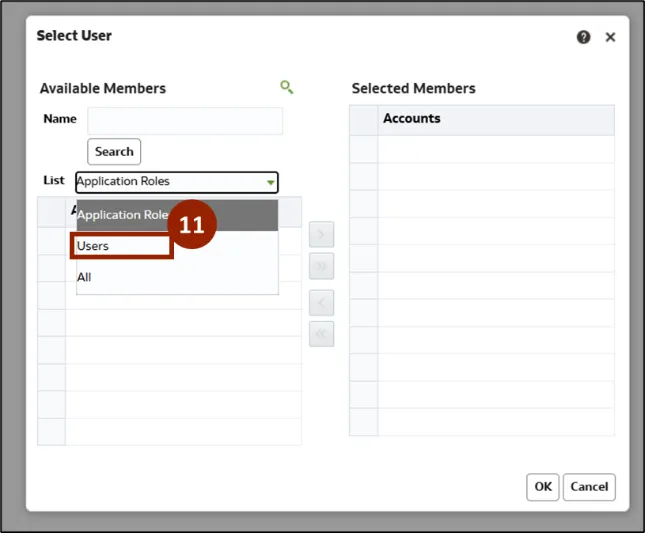Select the last empty row under Accounts
Image resolution: width=645 pixels, height=533 pixels.
coord(495,422)
